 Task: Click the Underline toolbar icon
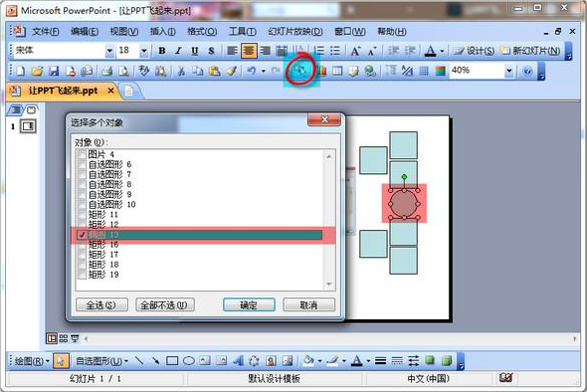[195, 51]
